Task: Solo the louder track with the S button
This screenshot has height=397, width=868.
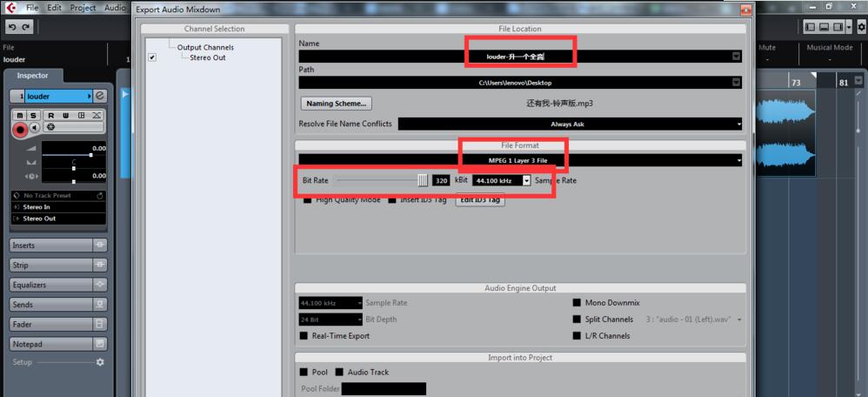Action: [x=33, y=115]
